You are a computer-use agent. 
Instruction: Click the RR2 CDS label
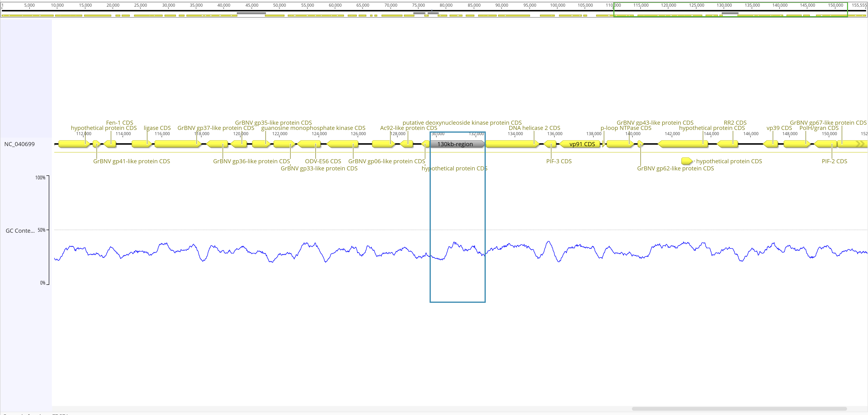(x=735, y=123)
